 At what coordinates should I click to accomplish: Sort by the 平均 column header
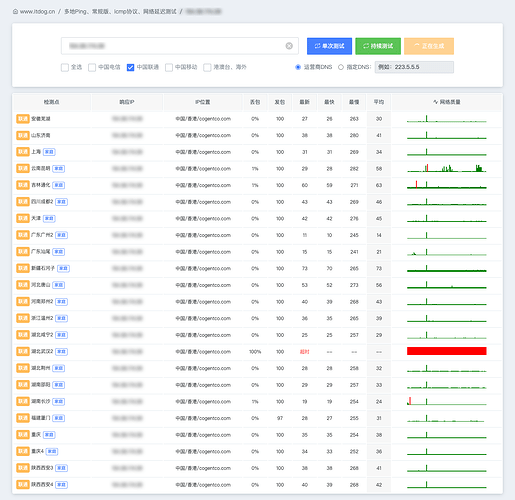point(379,102)
